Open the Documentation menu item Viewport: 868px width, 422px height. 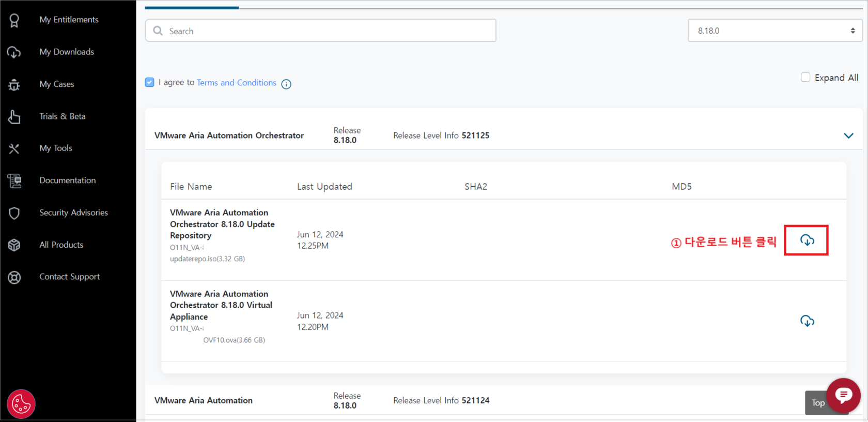[x=68, y=180]
